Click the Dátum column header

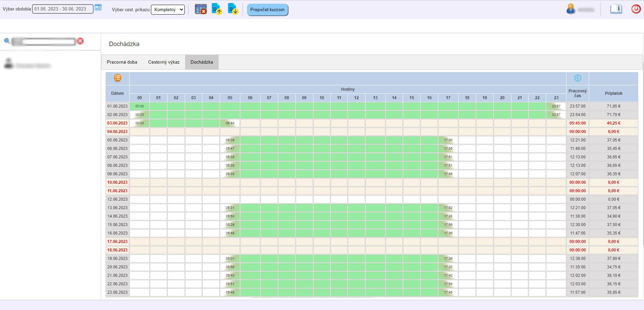117,93
